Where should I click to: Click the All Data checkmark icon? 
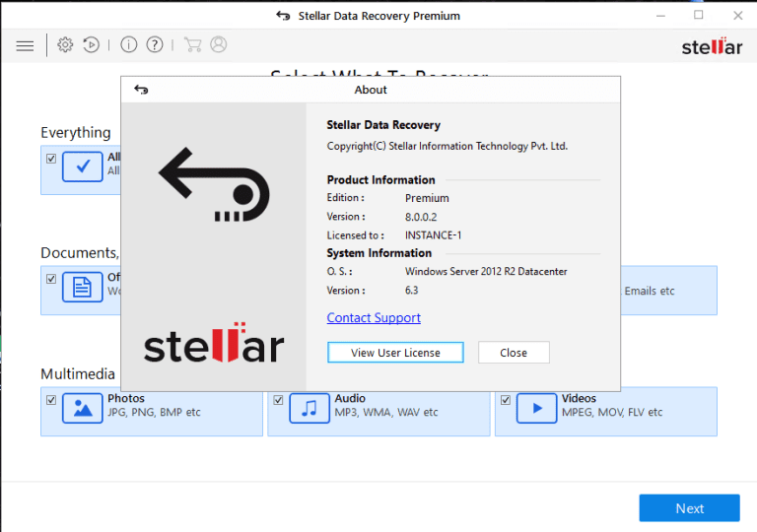pos(83,166)
